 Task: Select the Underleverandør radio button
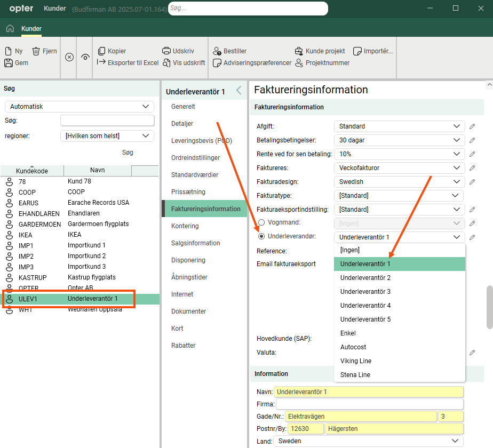click(x=261, y=236)
